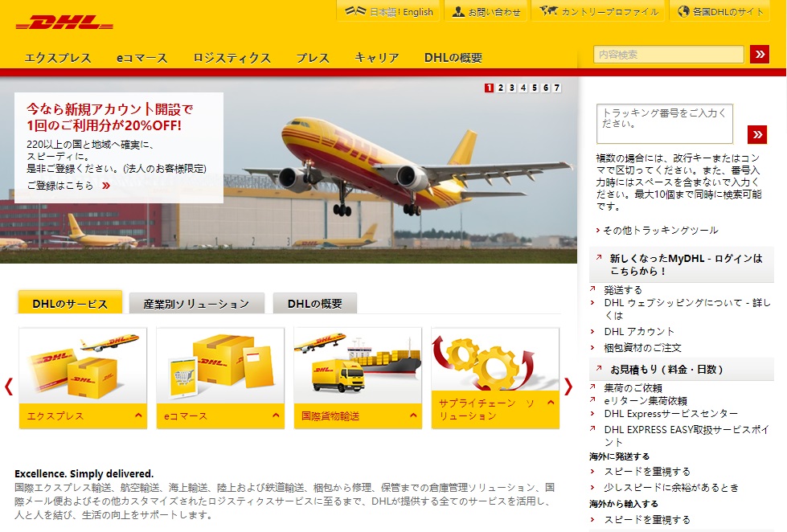Viewport: 787px width, 532px height.
Task: Click red arrow next to ご登録はこちら
Action: coord(106,186)
